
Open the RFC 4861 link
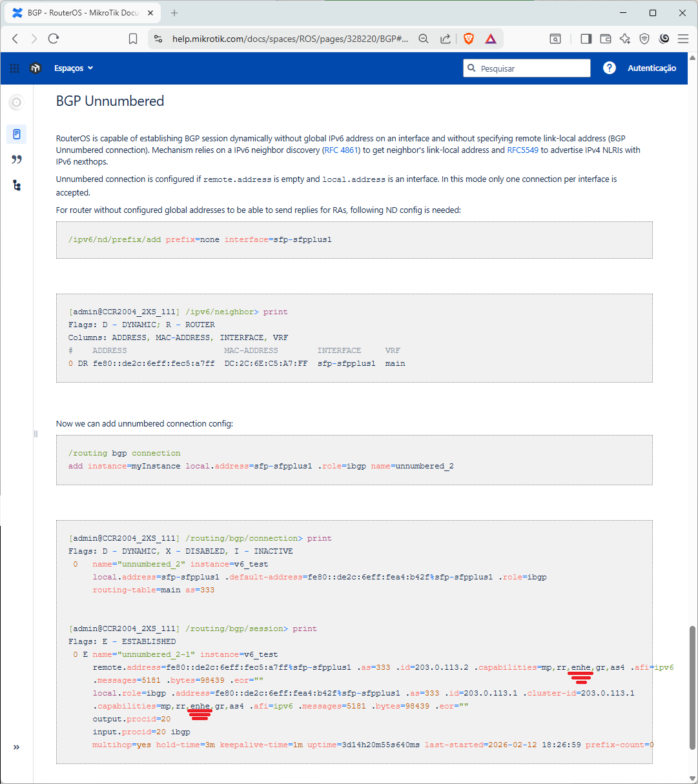coord(342,150)
